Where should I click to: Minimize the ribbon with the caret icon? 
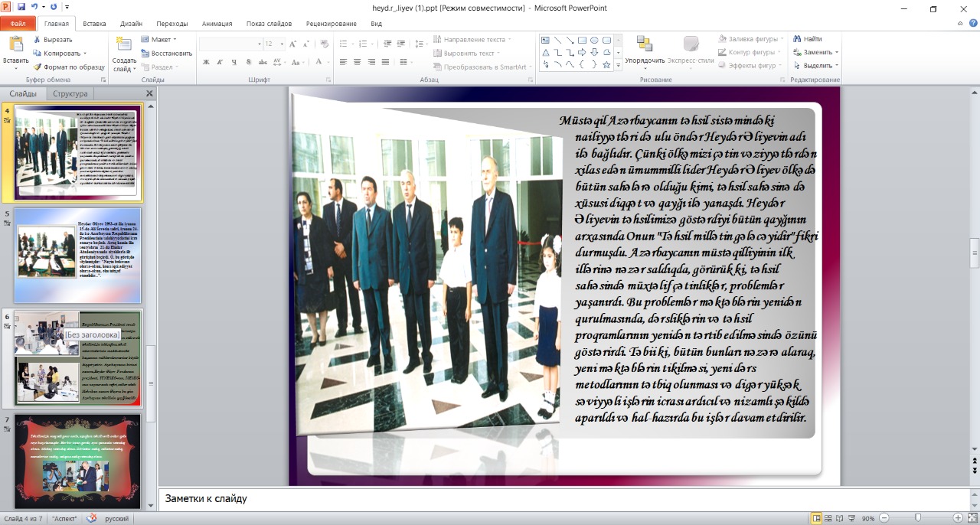[x=960, y=24]
